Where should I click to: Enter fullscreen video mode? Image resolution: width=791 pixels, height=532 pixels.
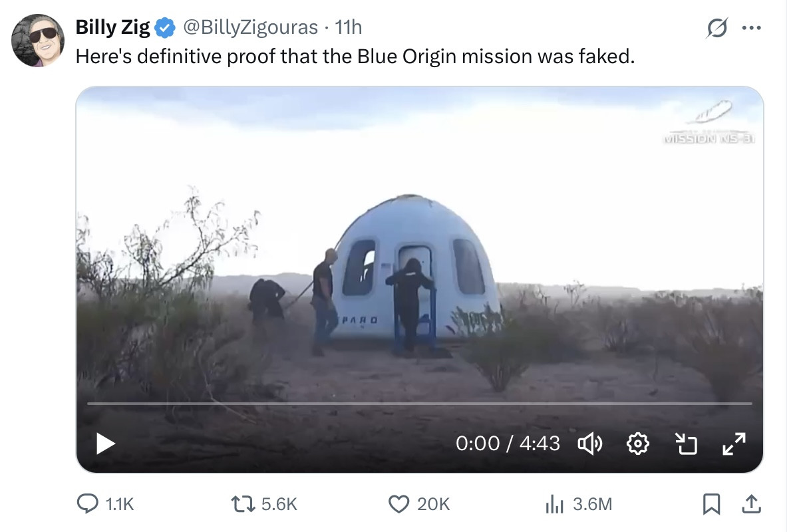click(734, 444)
